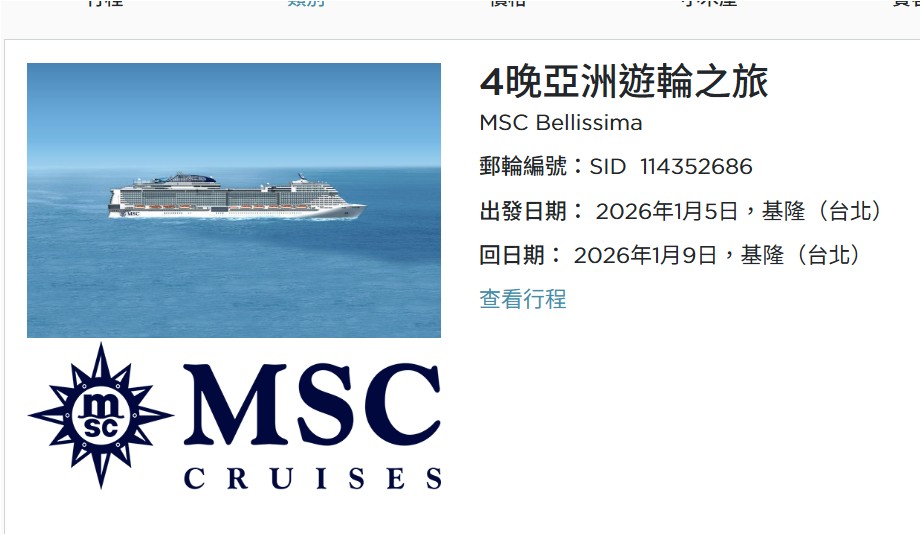Click 基隆（台北）in the departure row

click(823, 211)
